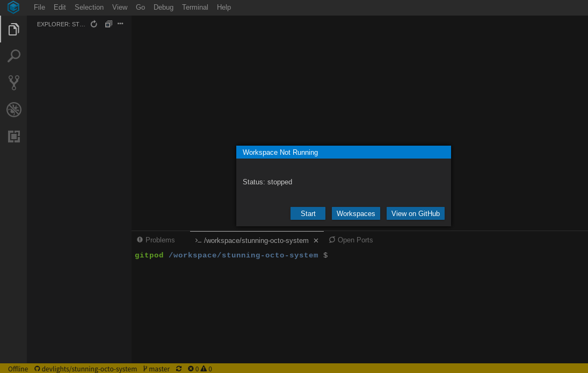
Task: Start the stopped workspace
Action: point(308,213)
